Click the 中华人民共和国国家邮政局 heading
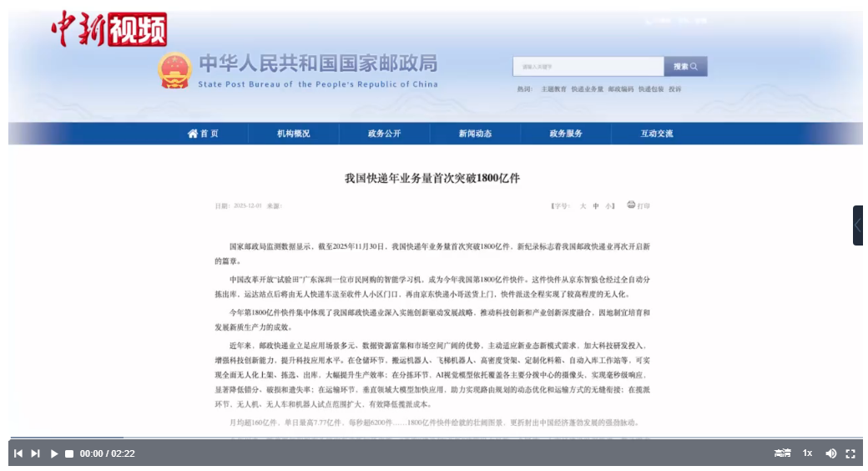Image resolution: width=868 pixels, height=471 pixels. tap(318, 63)
